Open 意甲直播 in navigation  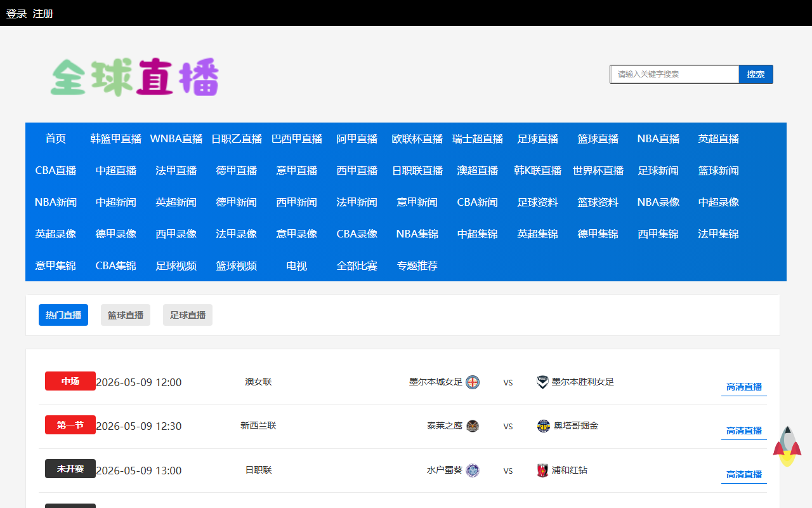point(297,170)
